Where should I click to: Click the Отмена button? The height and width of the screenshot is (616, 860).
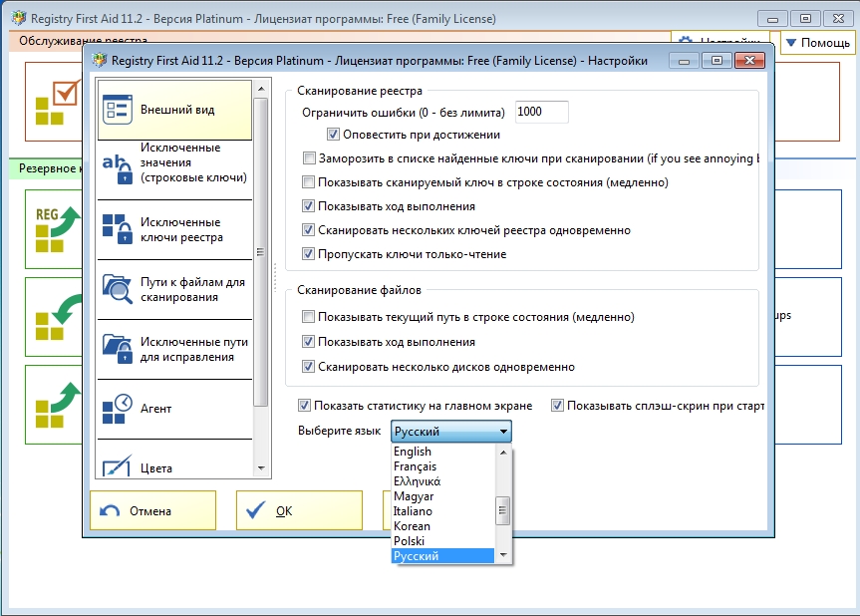pos(153,510)
